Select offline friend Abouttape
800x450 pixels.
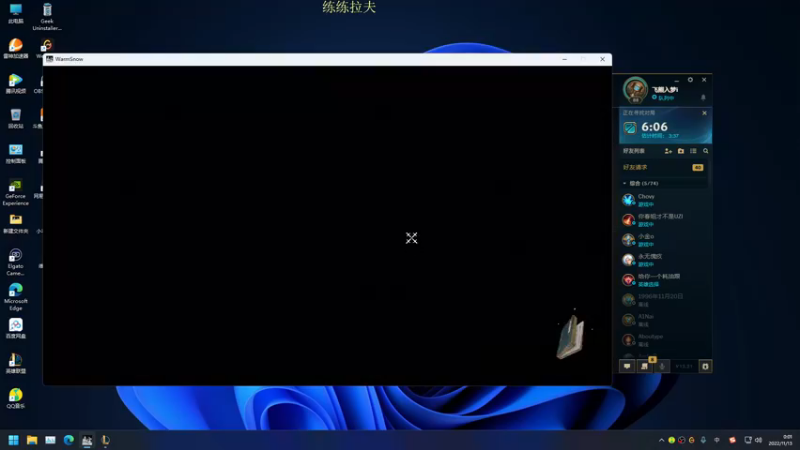coord(663,340)
